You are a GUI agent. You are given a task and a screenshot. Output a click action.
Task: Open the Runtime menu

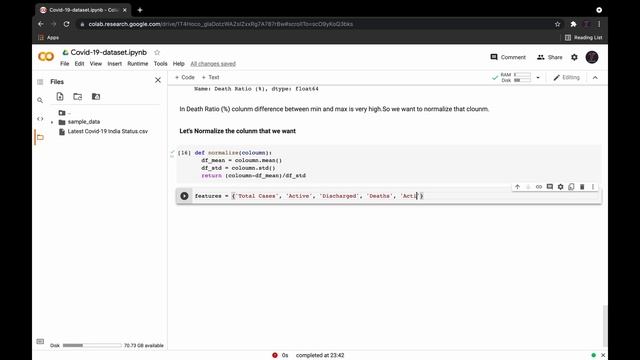138,64
